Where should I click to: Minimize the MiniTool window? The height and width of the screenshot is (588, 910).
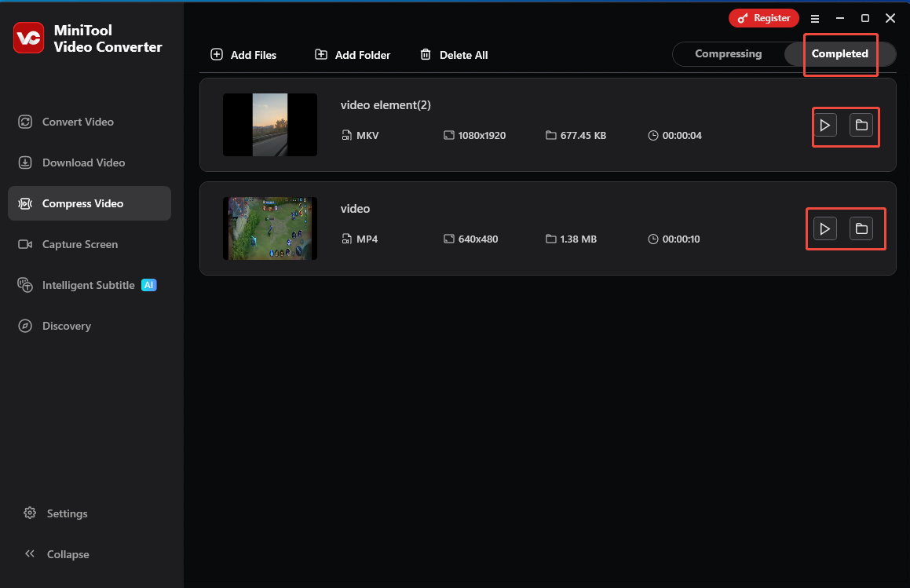click(840, 19)
